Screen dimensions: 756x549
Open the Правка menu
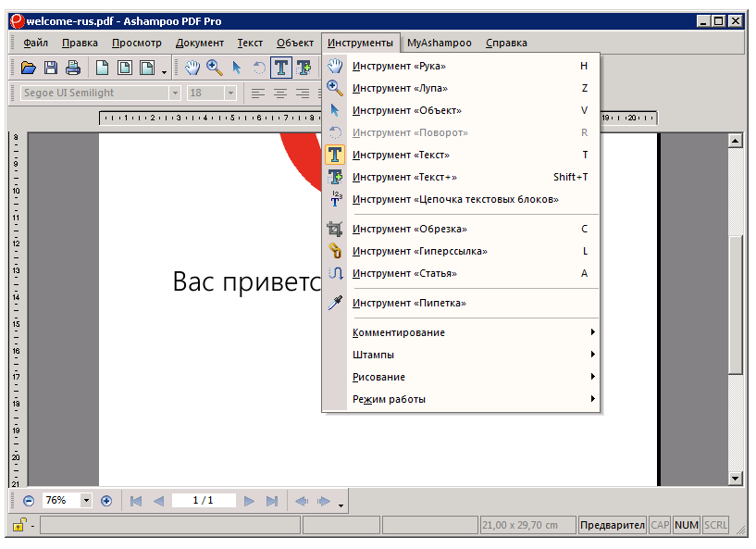80,43
